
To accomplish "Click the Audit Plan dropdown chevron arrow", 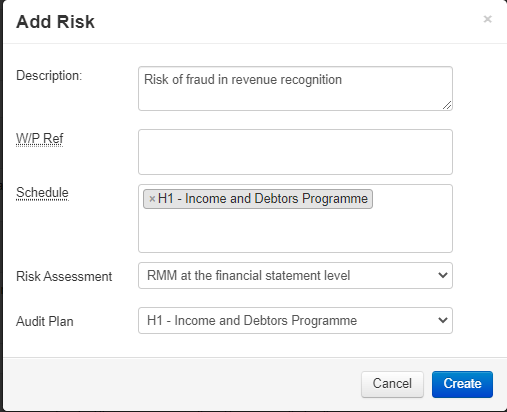I will coord(443,320).
